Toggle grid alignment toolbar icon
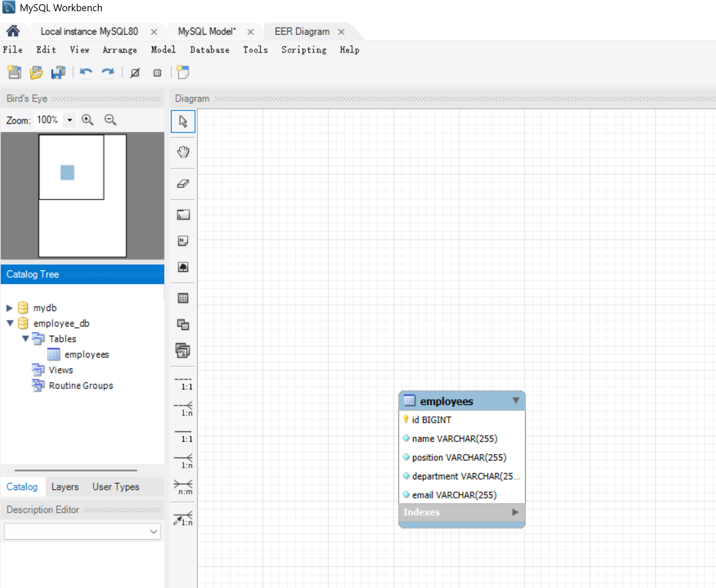This screenshot has width=716, height=588. tap(135, 72)
